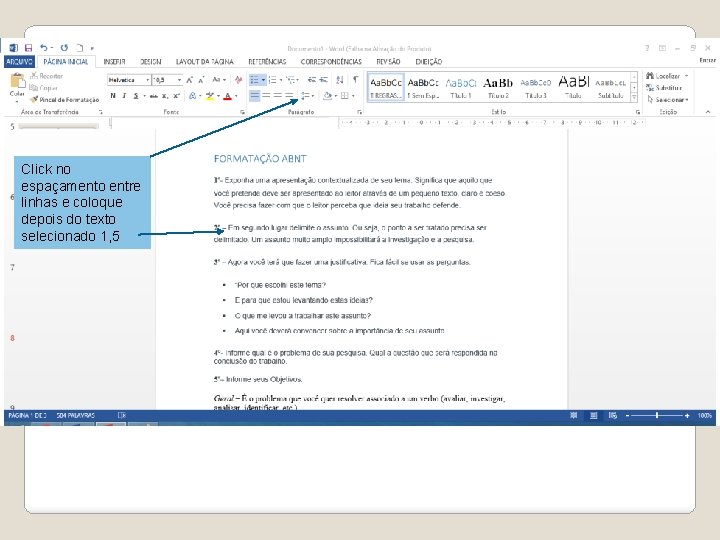Clear all formatting icon
Screen dimensions: 720x540
point(238,80)
